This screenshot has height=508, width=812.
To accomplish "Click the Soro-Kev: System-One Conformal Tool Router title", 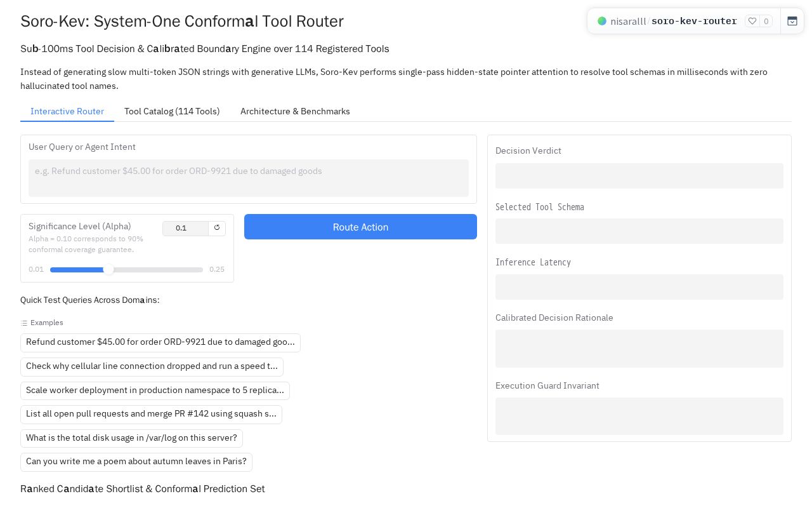I will pos(182,21).
